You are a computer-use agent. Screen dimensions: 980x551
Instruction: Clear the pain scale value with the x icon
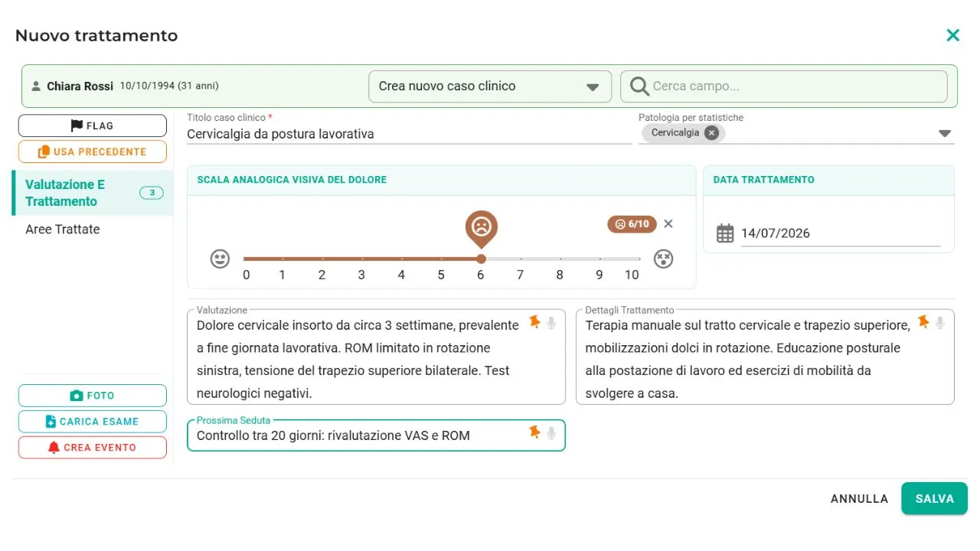tap(668, 224)
